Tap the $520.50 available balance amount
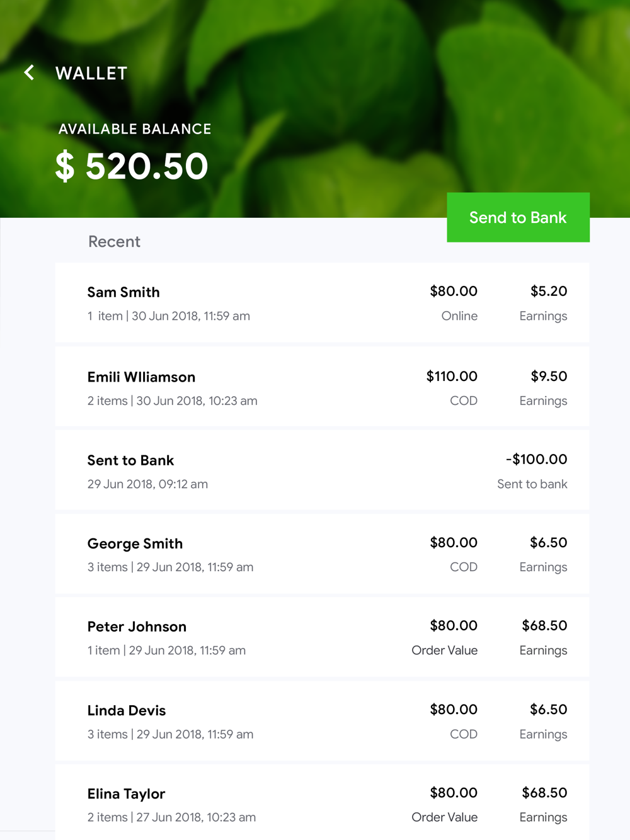The width and height of the screenshot is (630, 840). tap(132, 166)
